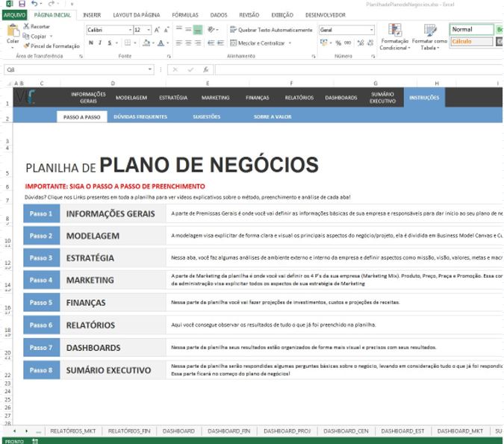Image resolution: width=504 pixels, height=444 pixels.
Task: Toggle Quebrar Texto Automaticamente
Action: click(x=270, y=30)
